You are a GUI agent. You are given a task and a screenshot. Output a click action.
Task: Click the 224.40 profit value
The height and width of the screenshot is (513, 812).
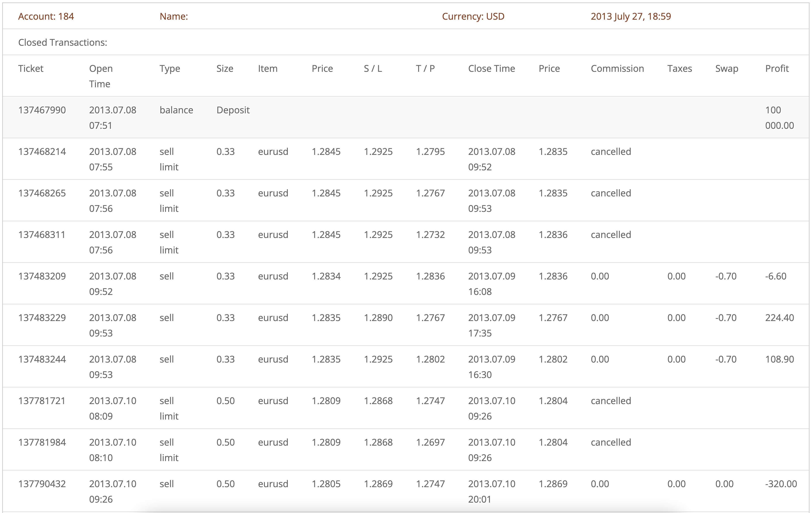tap(779, 317)
